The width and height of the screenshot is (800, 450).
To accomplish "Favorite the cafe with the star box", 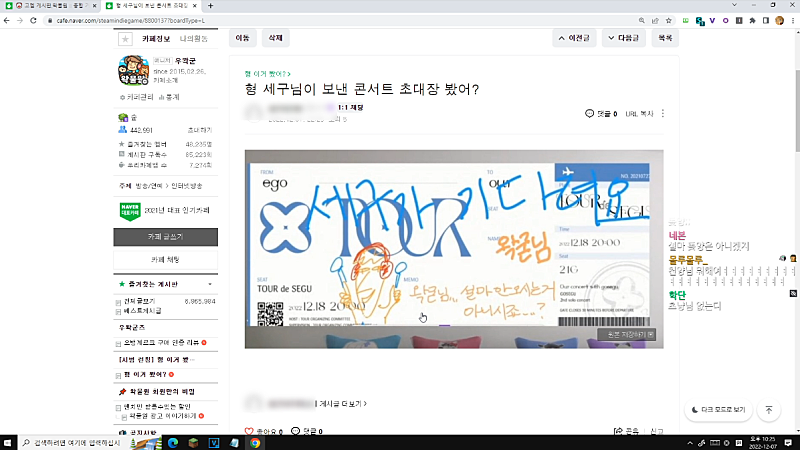I will pos(125,39).
